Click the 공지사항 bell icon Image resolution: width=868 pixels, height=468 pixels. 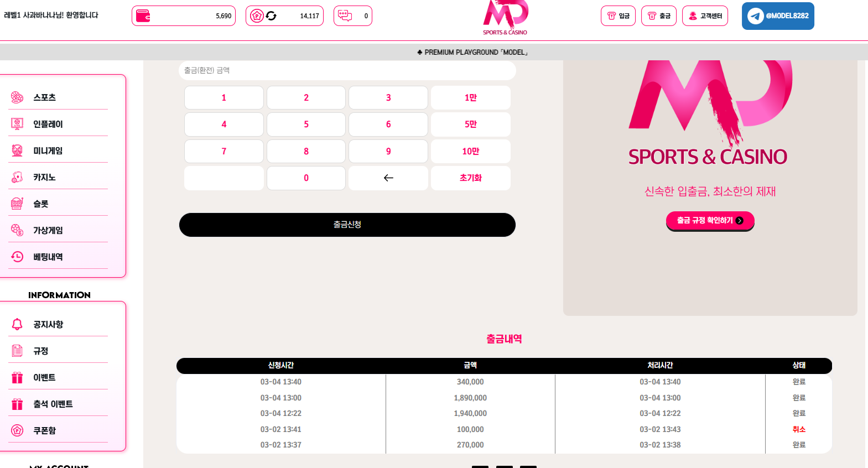(x=17, y=324)
